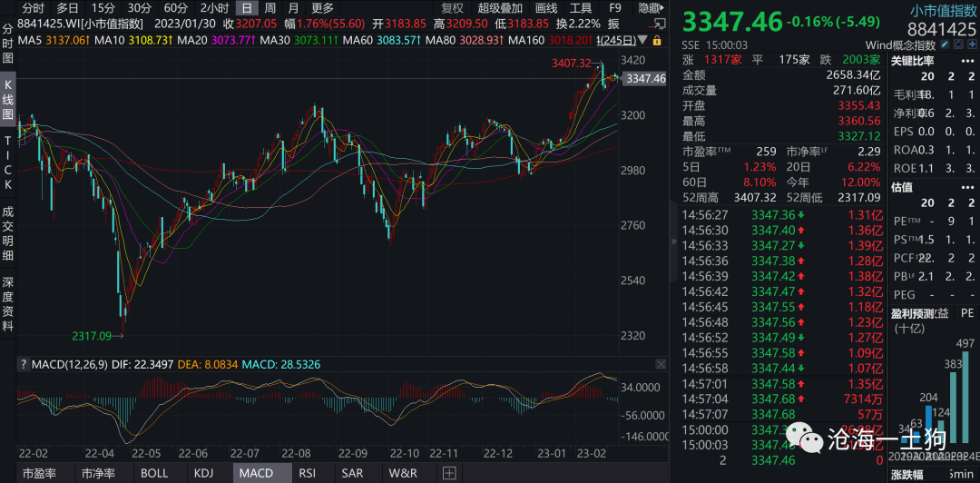Open the 画线 drawing tools

click(546, 8)
